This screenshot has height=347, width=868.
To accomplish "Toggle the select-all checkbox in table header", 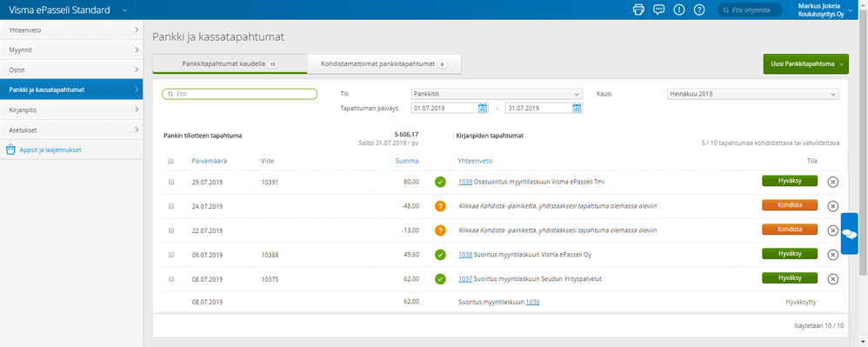I will point(171,161).
